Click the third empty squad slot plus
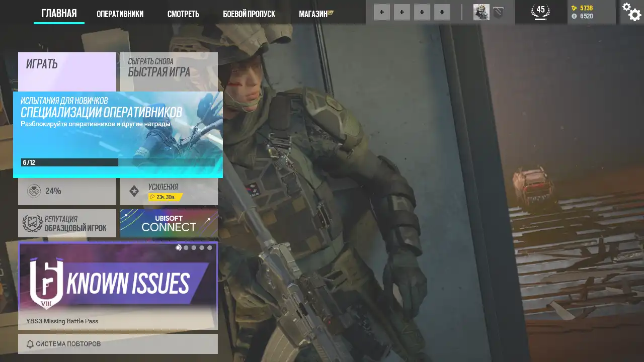This screenshot has height=362, width=644. [422, 12]
